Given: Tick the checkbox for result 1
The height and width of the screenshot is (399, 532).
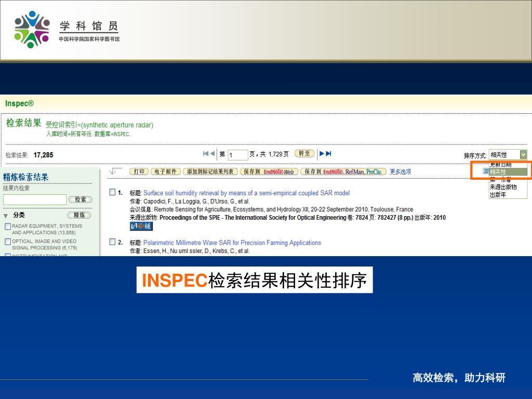Looking at the screenshot, I should click(112, 192).
